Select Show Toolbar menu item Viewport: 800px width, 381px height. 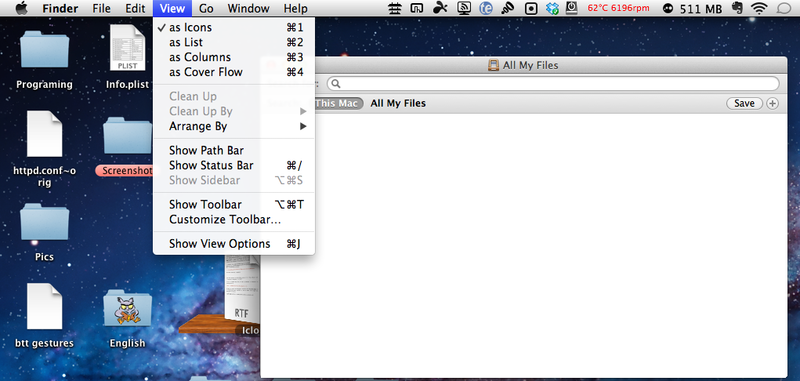234,205
